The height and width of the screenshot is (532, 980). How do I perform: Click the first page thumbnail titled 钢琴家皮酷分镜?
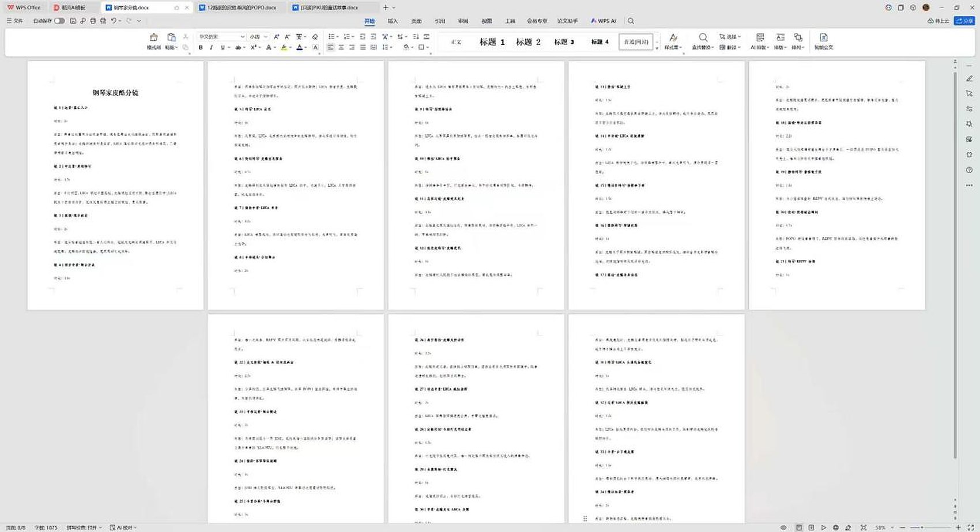(x=115, y=186)
